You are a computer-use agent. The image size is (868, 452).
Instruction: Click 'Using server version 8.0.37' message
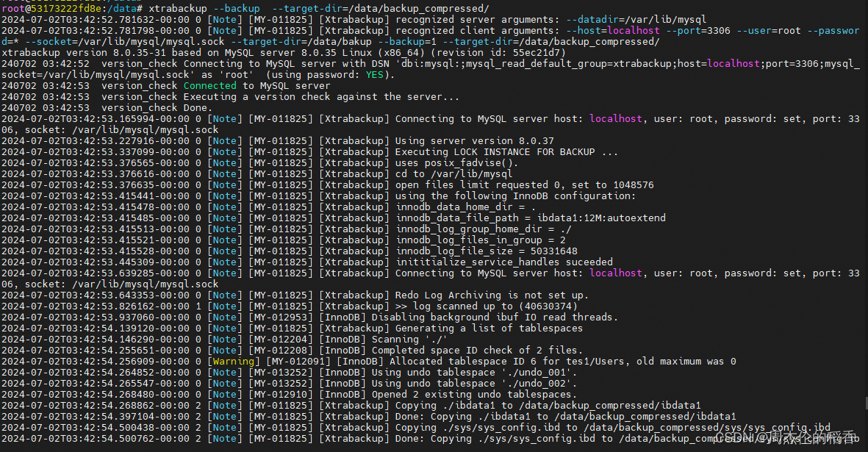474,142
